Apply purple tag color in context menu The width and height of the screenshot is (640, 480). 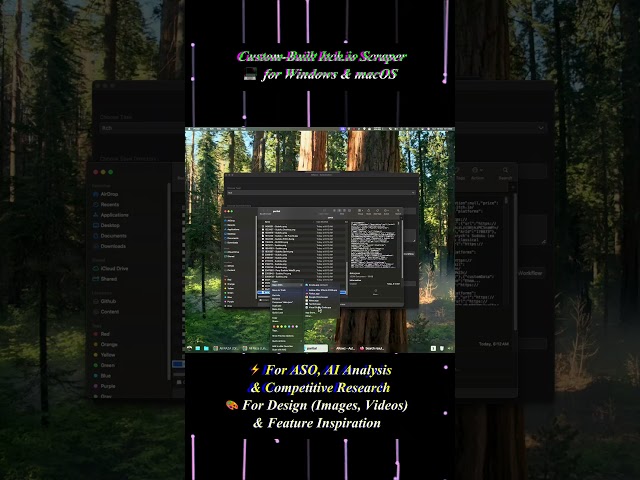[293, 327]
